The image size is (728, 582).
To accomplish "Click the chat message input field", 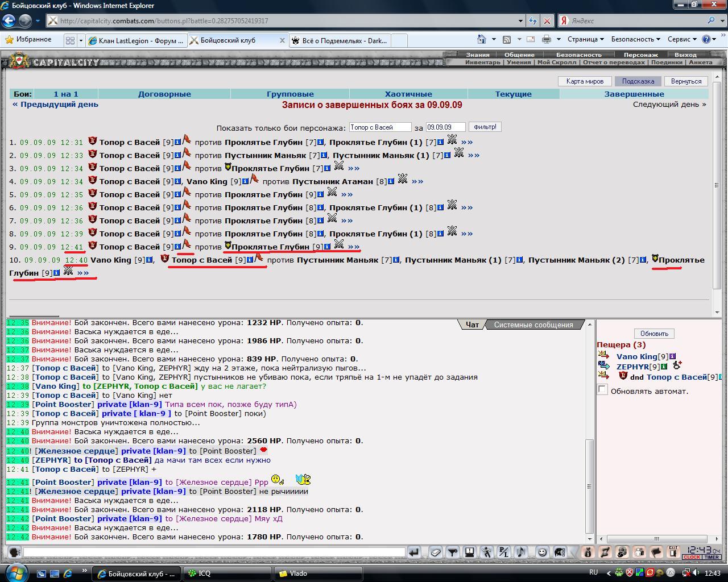I will point(214,552).
